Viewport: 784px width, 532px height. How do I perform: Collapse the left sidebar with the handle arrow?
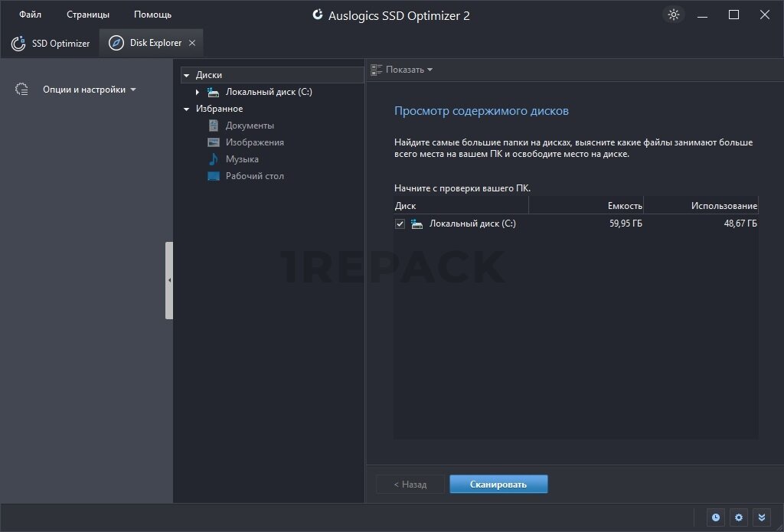[x=169, y=280]
